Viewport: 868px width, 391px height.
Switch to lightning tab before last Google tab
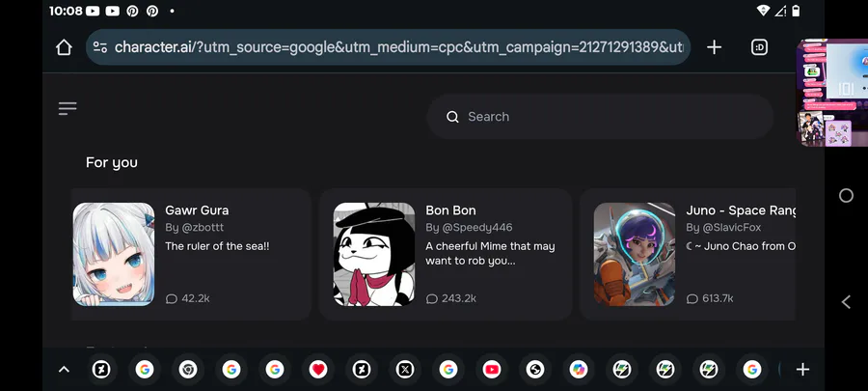[709, 370]
